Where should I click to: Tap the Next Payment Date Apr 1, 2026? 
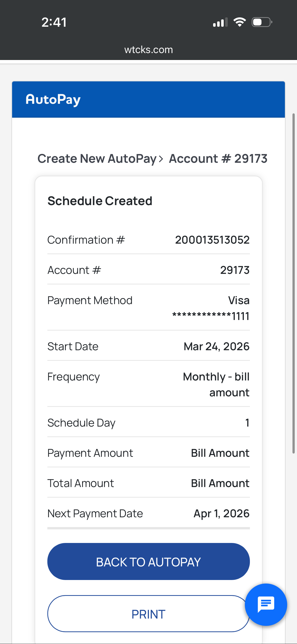[221, 513]
